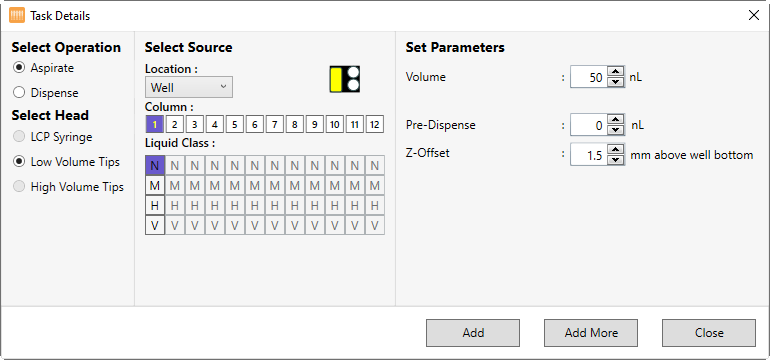The height and width of the screenshot is (360, 770).
Task: Decrease Volume with the down arrow
Action: (x=615, y=83)
